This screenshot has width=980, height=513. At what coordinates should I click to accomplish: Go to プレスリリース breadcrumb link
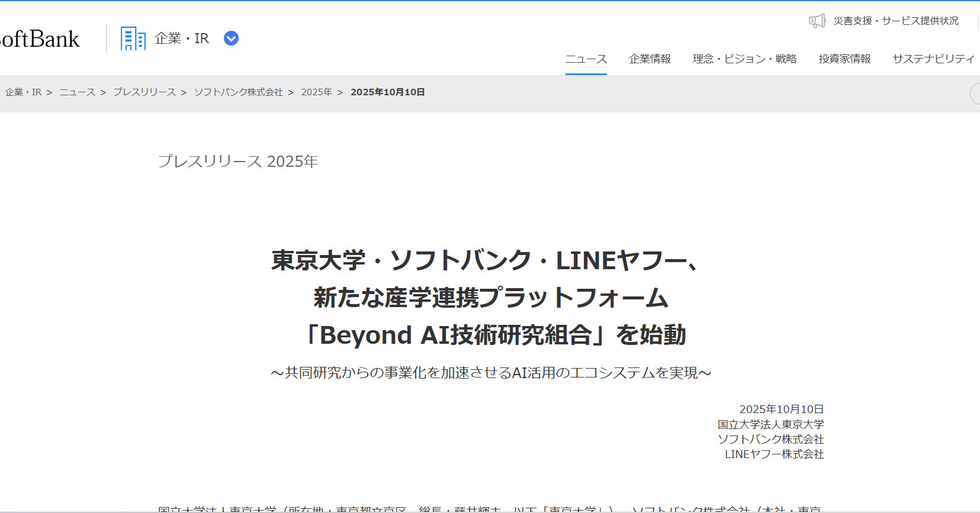point(144,92)
